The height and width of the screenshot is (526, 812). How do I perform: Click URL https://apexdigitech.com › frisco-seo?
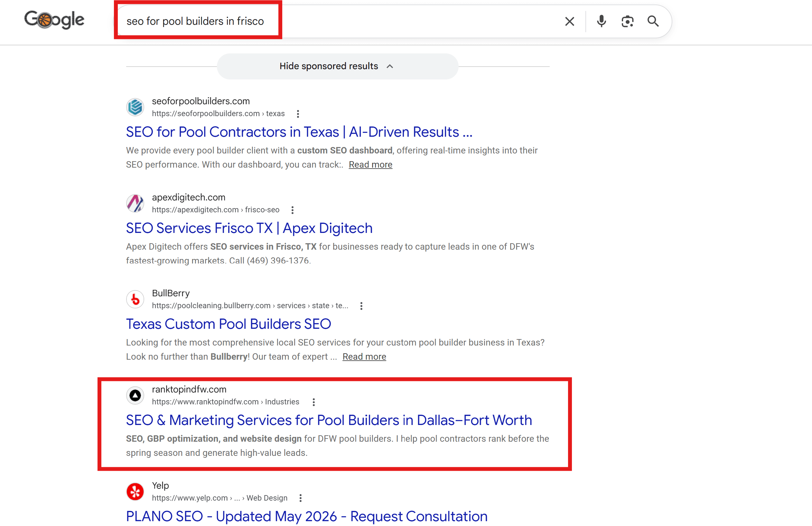(x=216, y=210)
